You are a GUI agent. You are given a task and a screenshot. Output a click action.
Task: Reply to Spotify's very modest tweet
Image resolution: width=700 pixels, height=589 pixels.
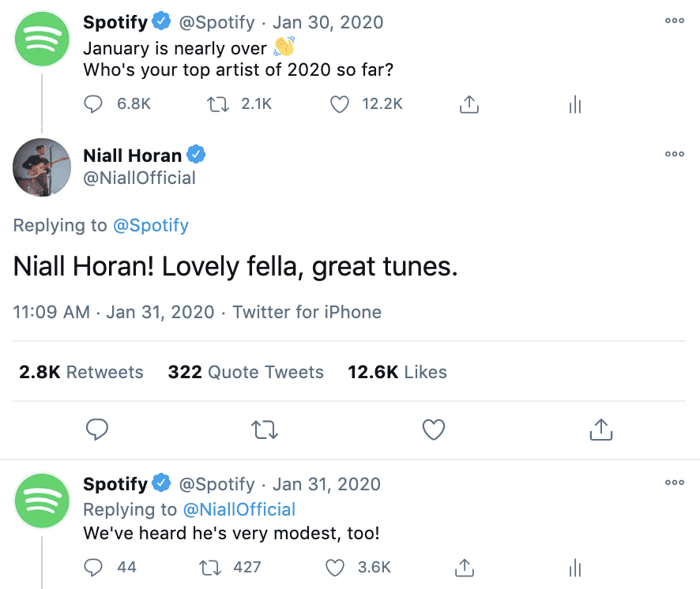(x=94, y=567)
